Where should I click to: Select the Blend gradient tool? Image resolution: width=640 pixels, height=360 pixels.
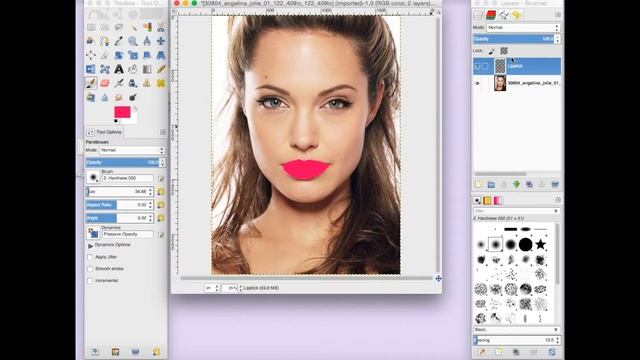click(147, 69)
